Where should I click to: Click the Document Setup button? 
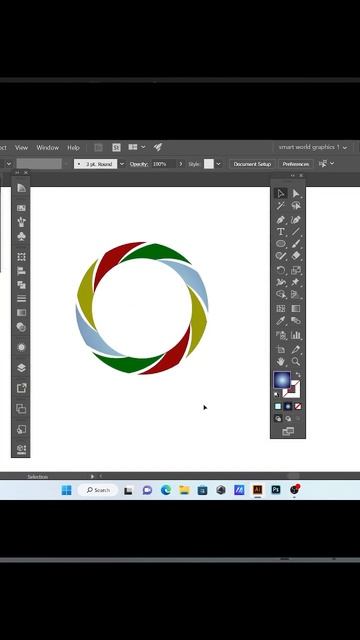point(252,164)
